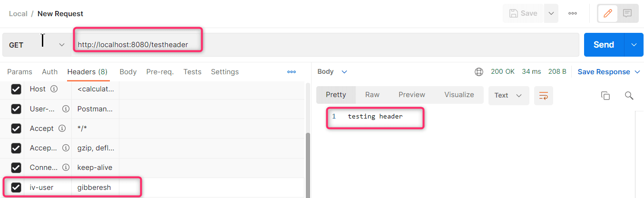Click the 'testing header' response text
644x198 pixels.
tap(375, 116)
